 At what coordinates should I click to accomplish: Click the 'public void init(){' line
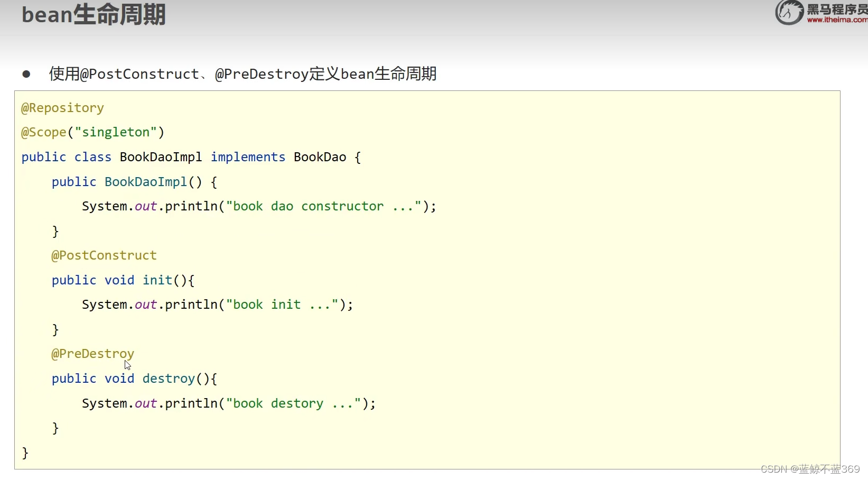tap(123, 280)
